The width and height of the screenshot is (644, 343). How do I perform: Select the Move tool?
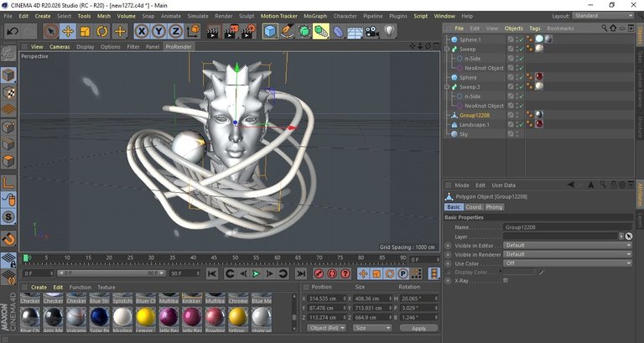point(68,32)
